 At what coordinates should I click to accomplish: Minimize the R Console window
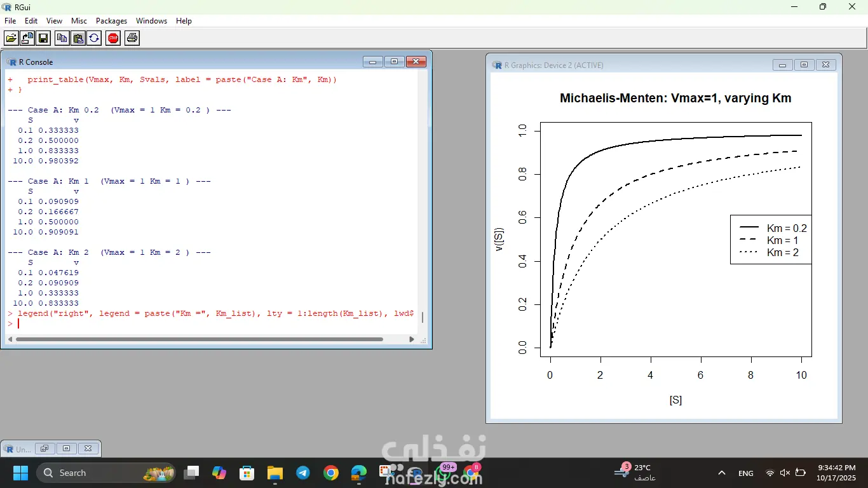pos(372,62)
